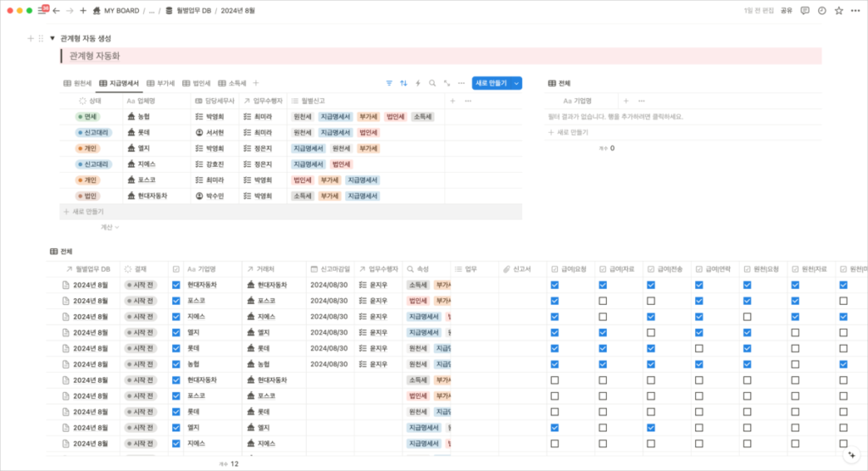
Task: Open the 신고마감일 column header menu
Action: click(331, 269)
